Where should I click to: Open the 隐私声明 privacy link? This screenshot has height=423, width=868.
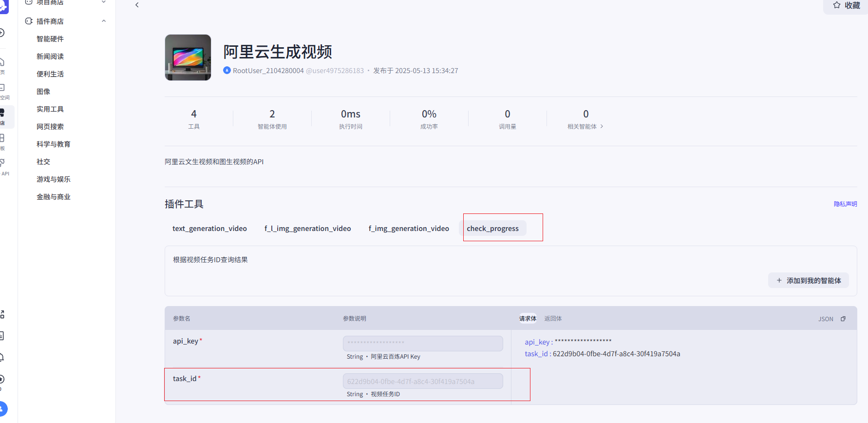click(845, 204)
